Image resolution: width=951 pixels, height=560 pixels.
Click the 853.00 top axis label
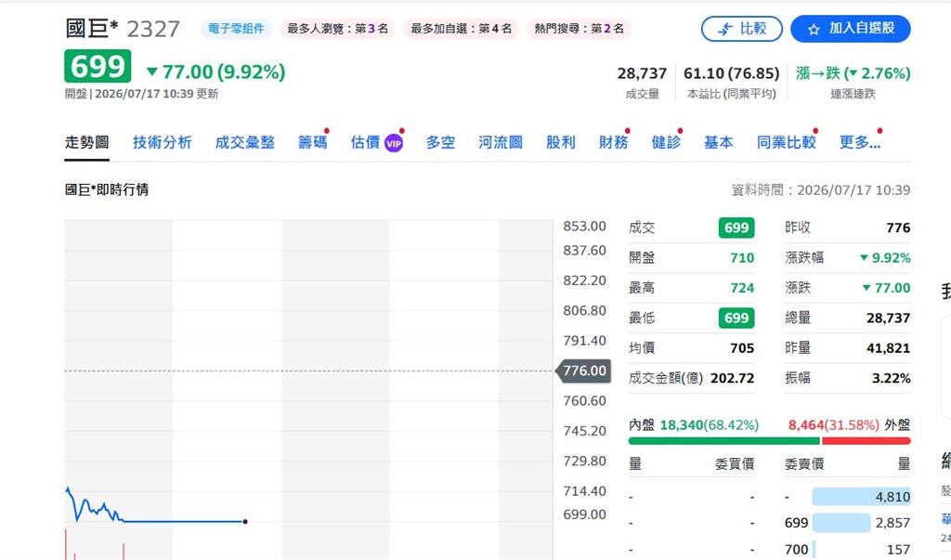point(584,227)
